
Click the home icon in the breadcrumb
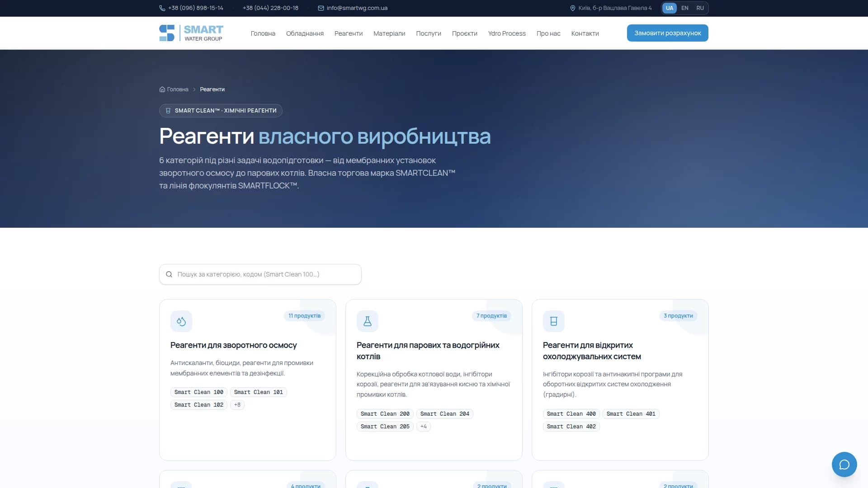(162, 89)
